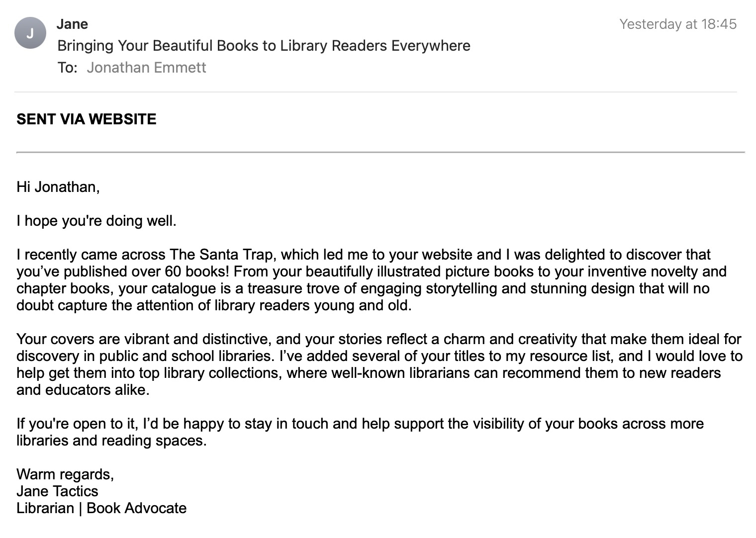Click the sentence starting "If you're open to it"

(360, 432)
